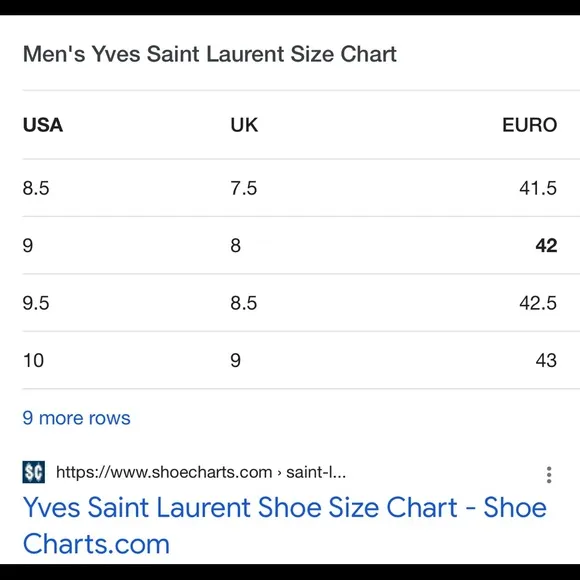Click the 42.5 EURO size cell
Image resolution: width=580 pixels, height=580 pixels.
pos(538,303)
